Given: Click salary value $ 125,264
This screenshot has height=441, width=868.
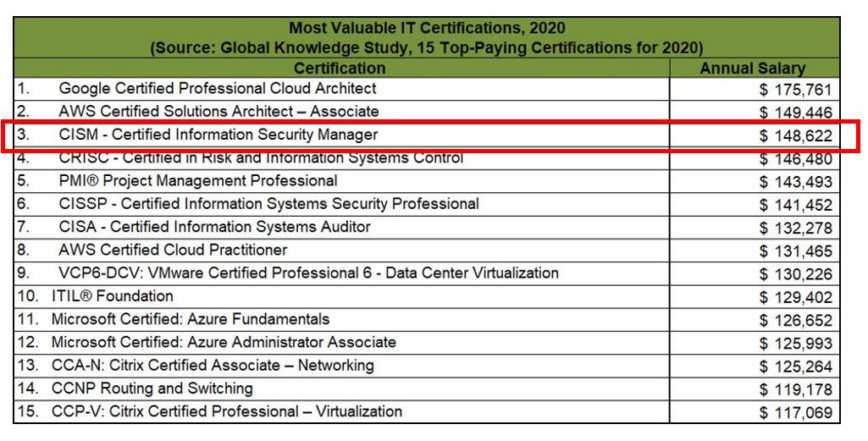Looking at the screenshot, I should tap(795, 367).
